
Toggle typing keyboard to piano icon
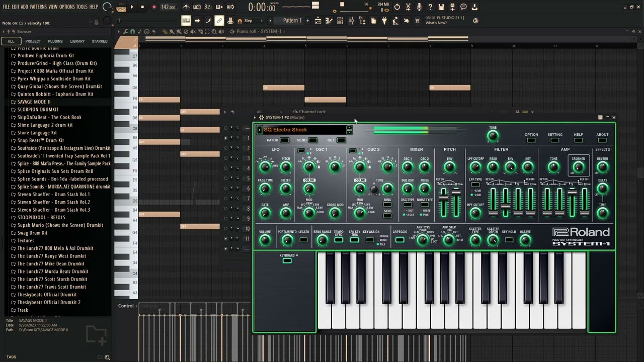coord(186,21)
